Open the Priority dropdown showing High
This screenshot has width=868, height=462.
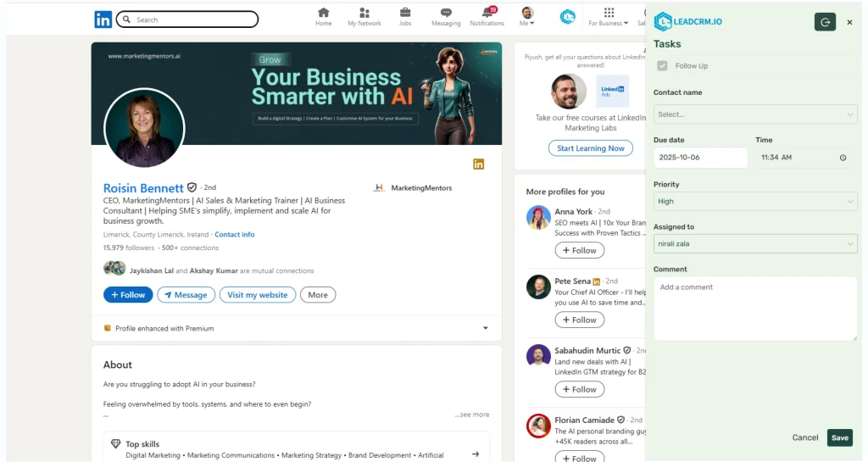754,202
